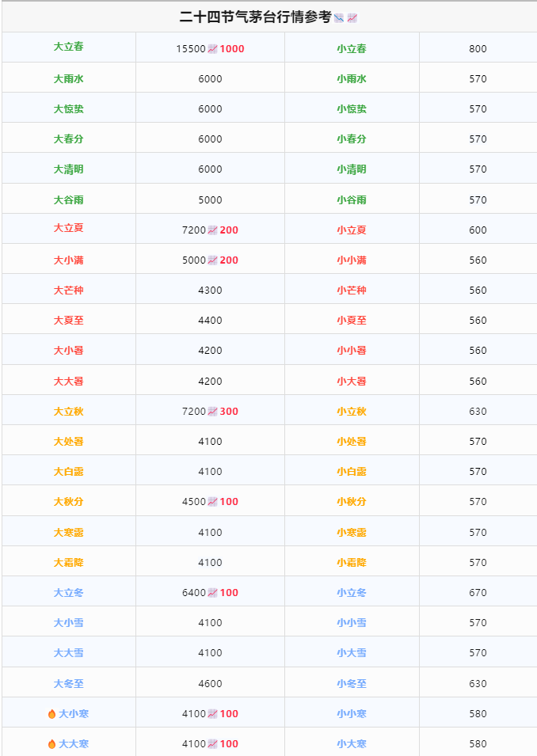Click the 大大雪 label
537x756 pixels.
coord(69,653)
